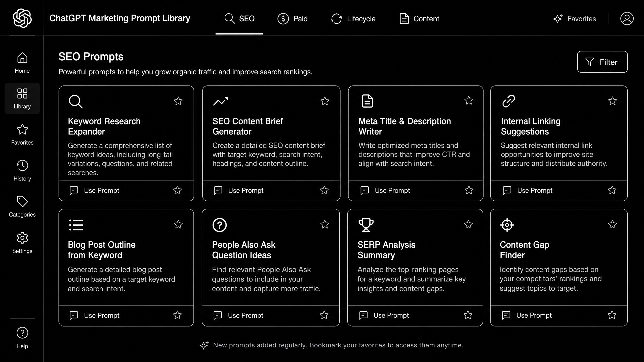Viewport: 644px width, 362px height.
Task: Star Blog Post Outline card top-right
Action: tap(178, 224)
